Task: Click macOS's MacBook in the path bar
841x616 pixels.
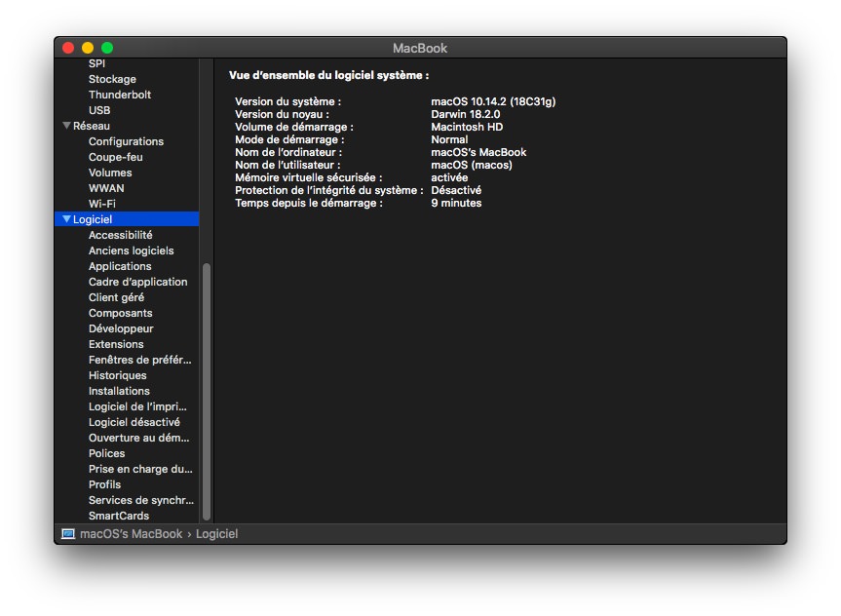Action: point(131,533)
